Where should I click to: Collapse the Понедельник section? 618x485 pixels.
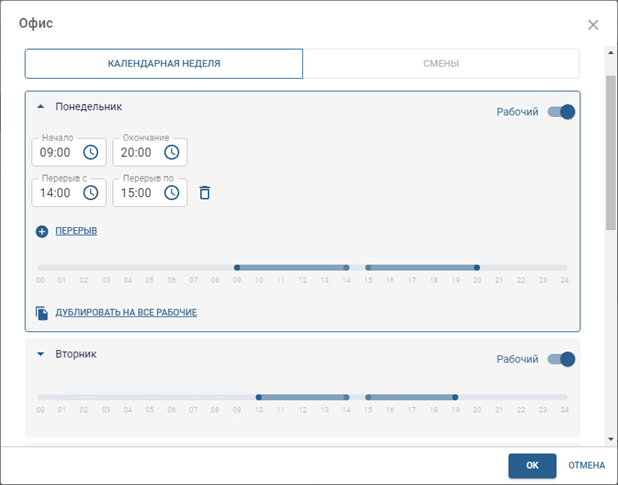pos(41,106)
